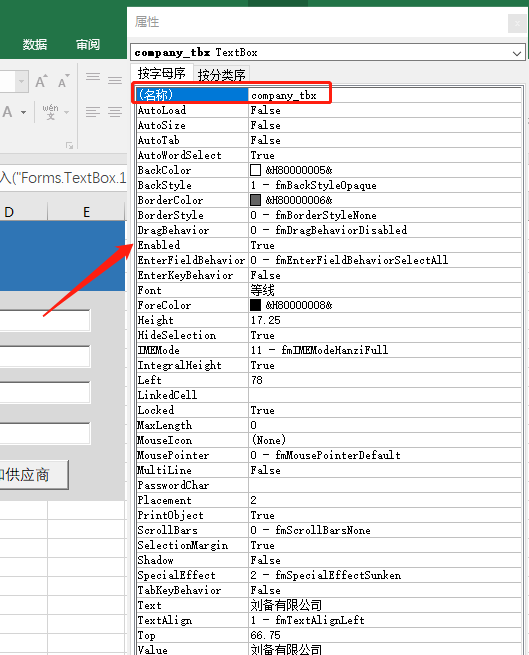Viewport: 529px width, 655px height.
Task: Open the phonetic guide dropdown arrow
Action: pyautogui.click(x=66, y=112)
